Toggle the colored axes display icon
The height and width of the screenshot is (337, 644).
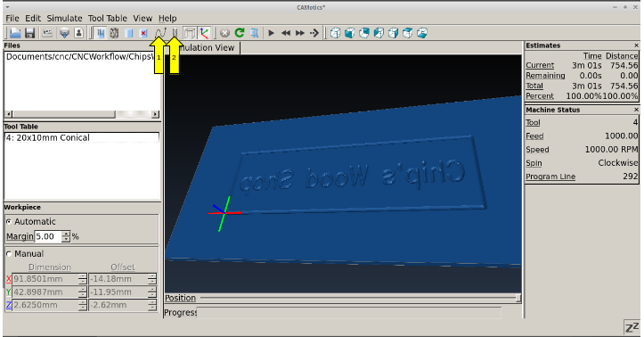(x=204, y=33)
